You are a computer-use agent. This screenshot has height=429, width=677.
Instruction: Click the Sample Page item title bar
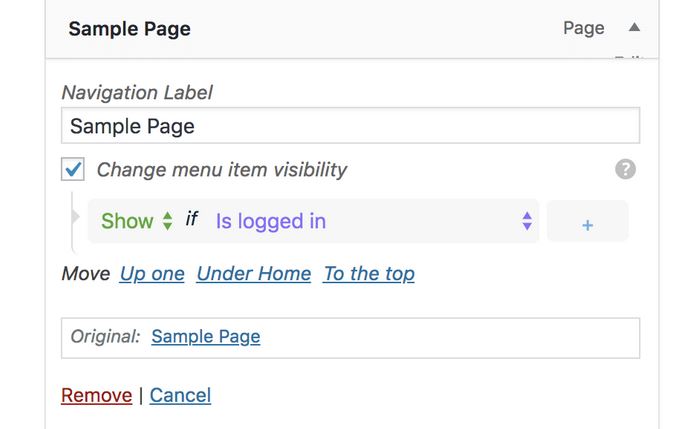(x=352, y=29)
